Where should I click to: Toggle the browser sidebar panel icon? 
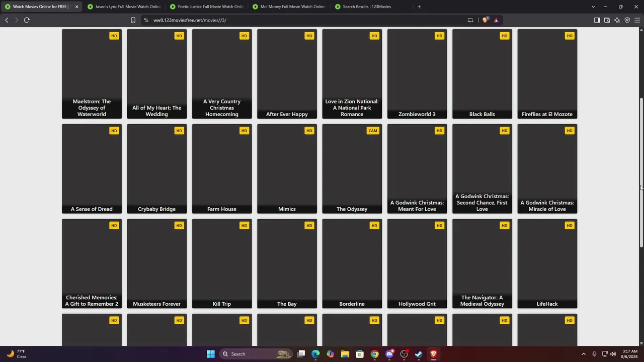point(597,20)
